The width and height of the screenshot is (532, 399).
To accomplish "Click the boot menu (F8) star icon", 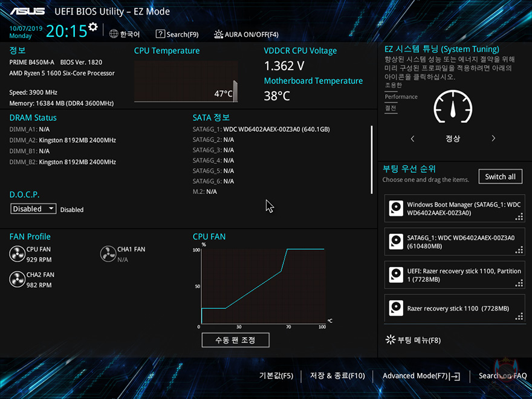I will [391, 340].
